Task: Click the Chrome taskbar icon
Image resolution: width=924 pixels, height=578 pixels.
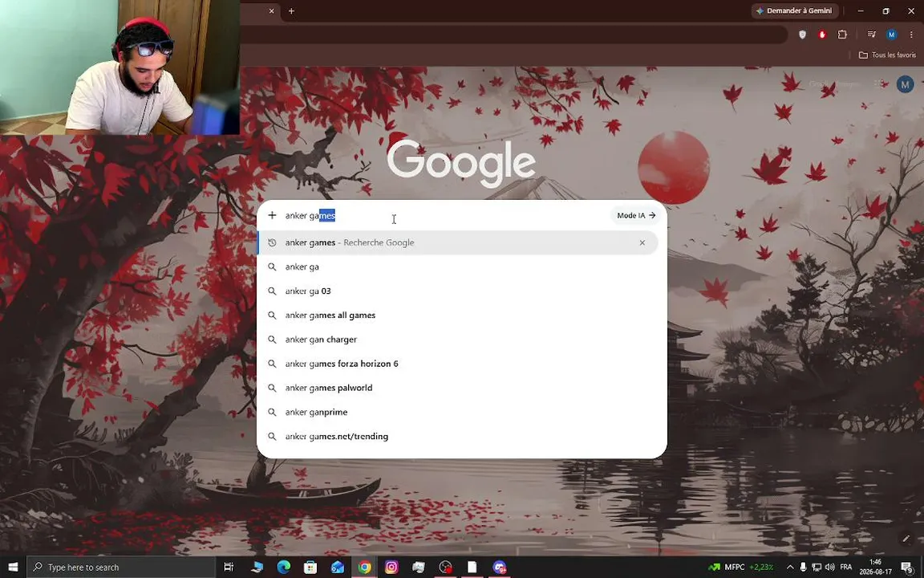Action: point(364,567)
